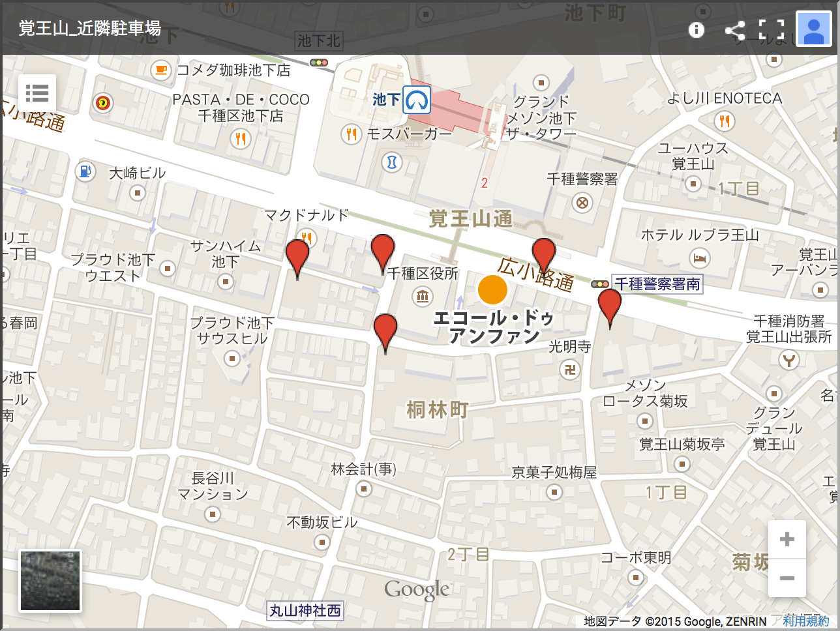Click PASTA・DE・COCO restaurant icon
The image size is (840, 631).
(241, 138)
